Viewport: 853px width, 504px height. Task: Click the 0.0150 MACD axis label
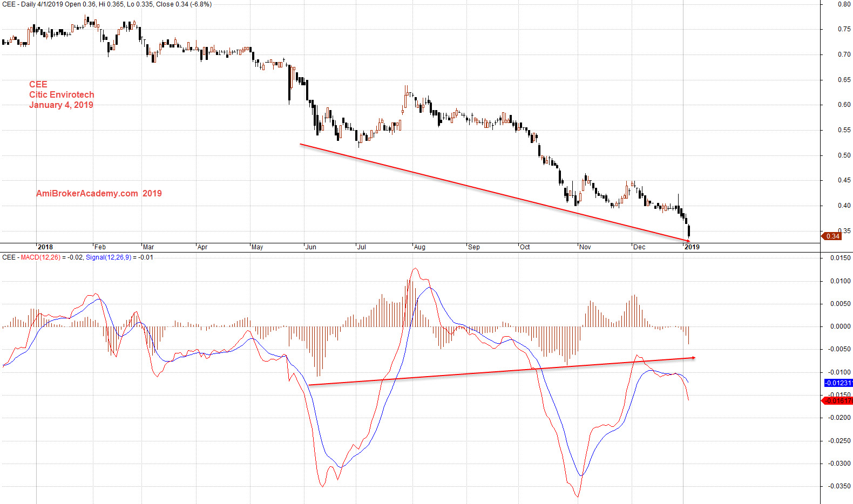pyautogui.click(x=841, y=258)
